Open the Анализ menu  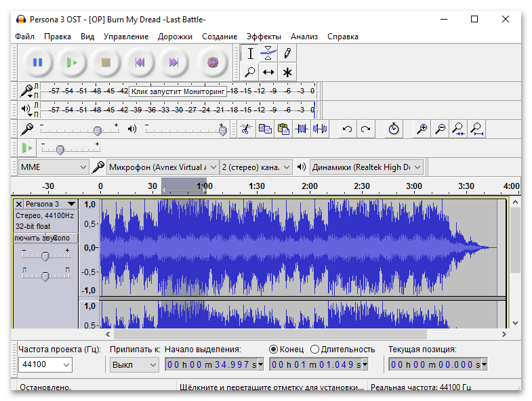304,37
